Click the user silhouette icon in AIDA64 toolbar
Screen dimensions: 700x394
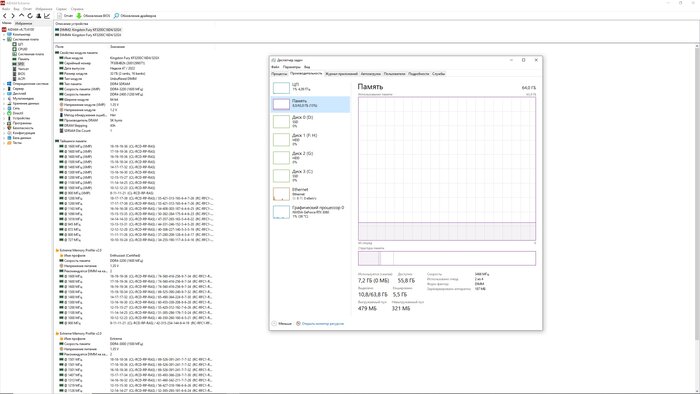pos(38,16)
